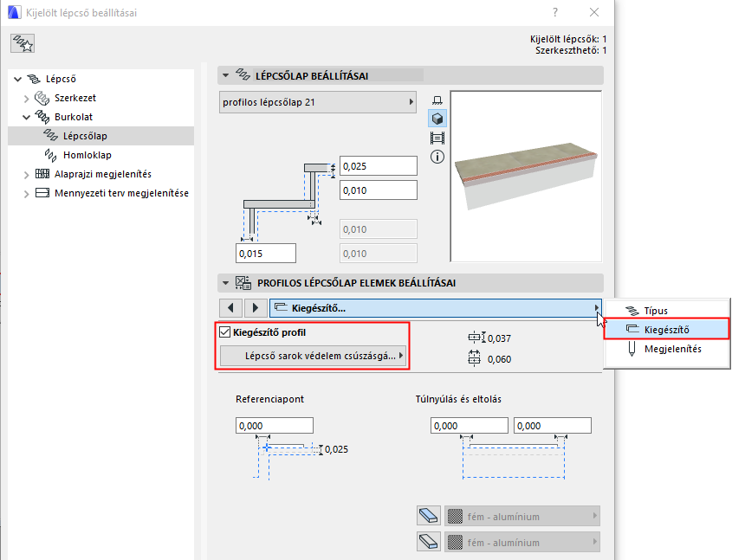Image resolution: width=732 pixels, height=560 pixels.
Task: Select the 3D preview cube icon
Action: tap(437, 119)
